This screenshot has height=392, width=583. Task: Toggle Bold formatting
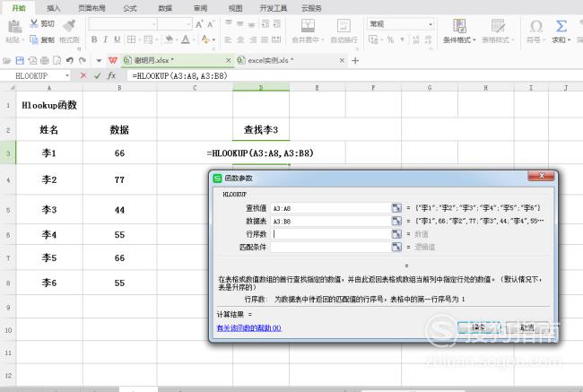(x=94, y=39)
